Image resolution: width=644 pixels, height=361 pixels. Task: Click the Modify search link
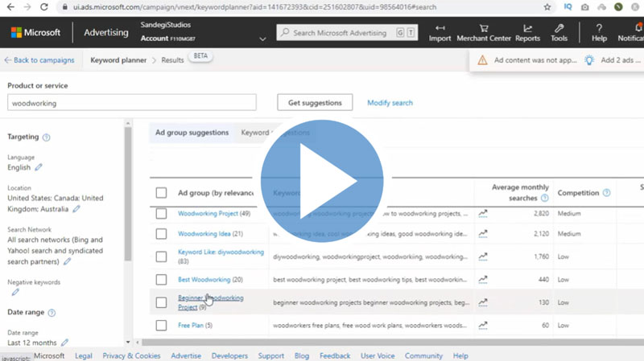[390, 103]
